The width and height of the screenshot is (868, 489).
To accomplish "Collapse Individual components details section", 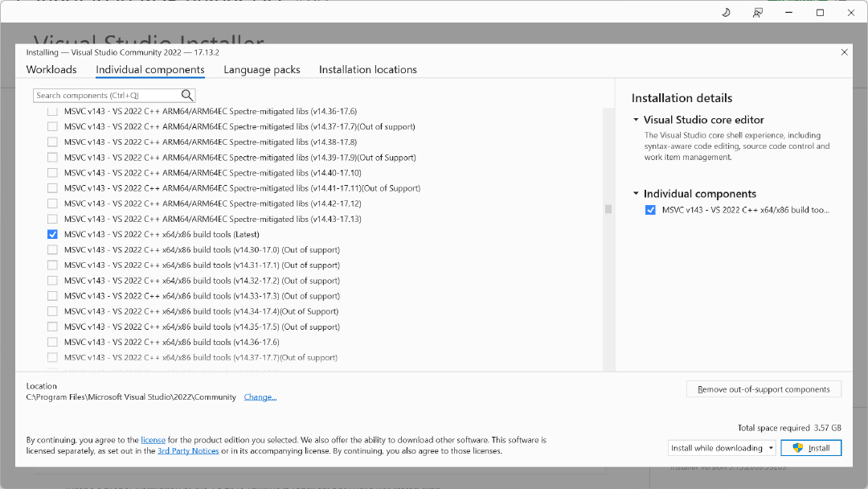I will pyautogui.click(x=636, y=193).
